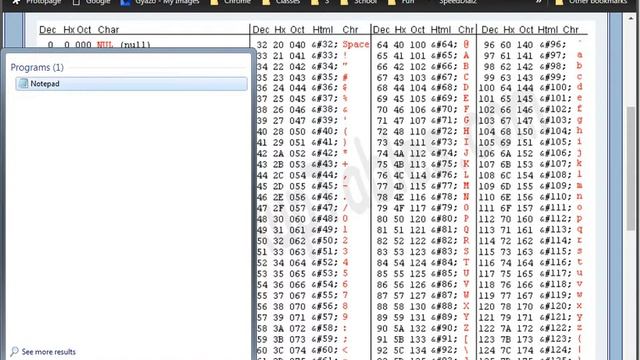The height and width of the screenshot is (360, 640).
Task: Click the red letter Q in row 81
Action: [466, 229]
